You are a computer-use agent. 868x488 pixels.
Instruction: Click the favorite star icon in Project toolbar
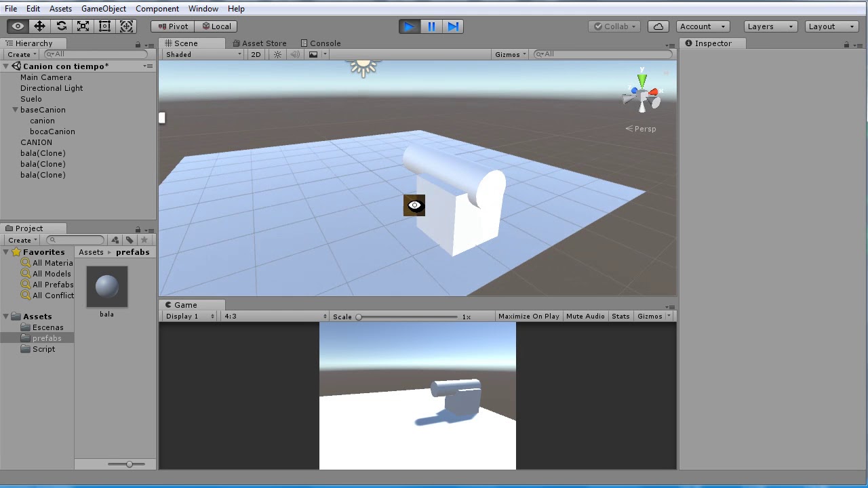[144, 240]
